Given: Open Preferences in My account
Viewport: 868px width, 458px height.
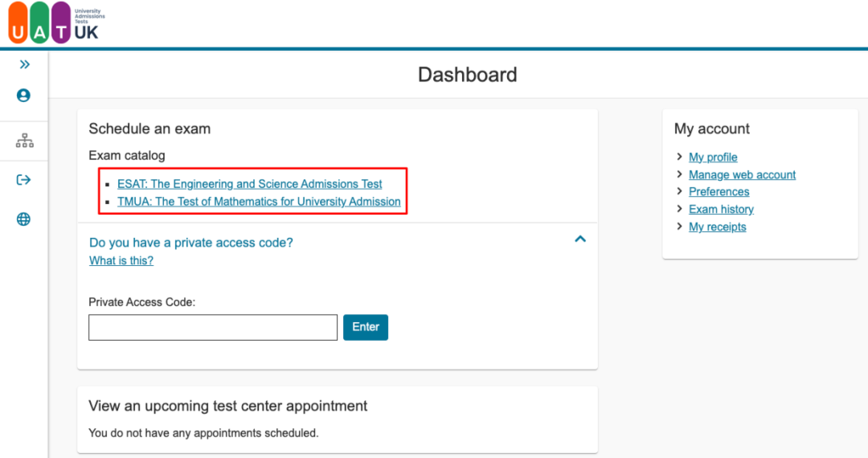Looking at the screenshot, I should pyautogui.click(x=719, y=192).
